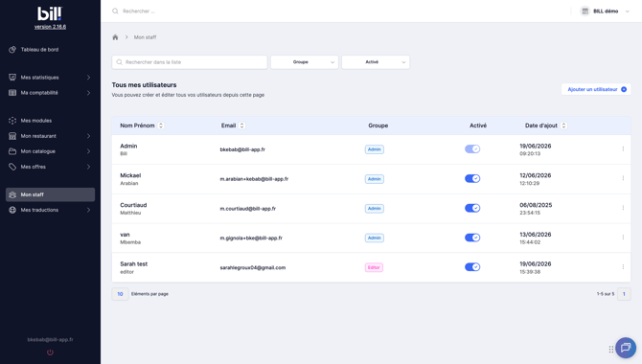This screenshot has width=642, height=364.
Task: Click email sarahlegroux04@gmail.com
Action: coord(253,267)
